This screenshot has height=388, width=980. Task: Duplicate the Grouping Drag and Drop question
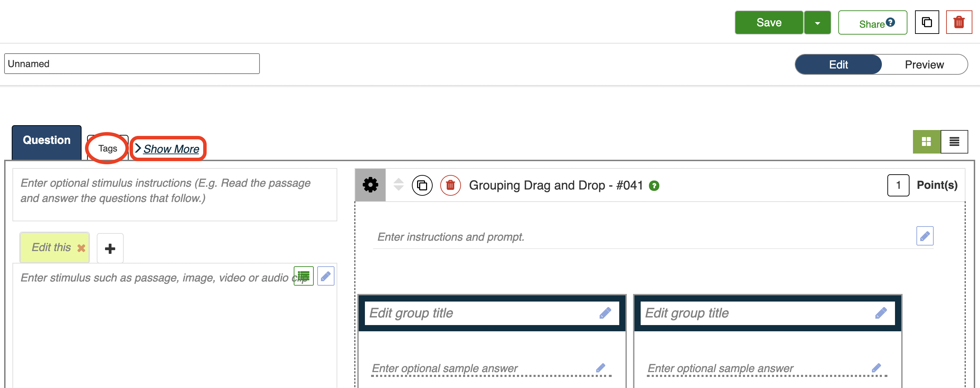[x=422, y=185]
